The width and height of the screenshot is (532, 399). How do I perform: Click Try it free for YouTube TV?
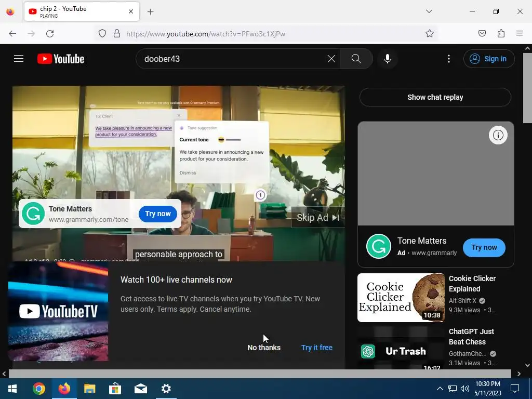click(x=317, y=348)
